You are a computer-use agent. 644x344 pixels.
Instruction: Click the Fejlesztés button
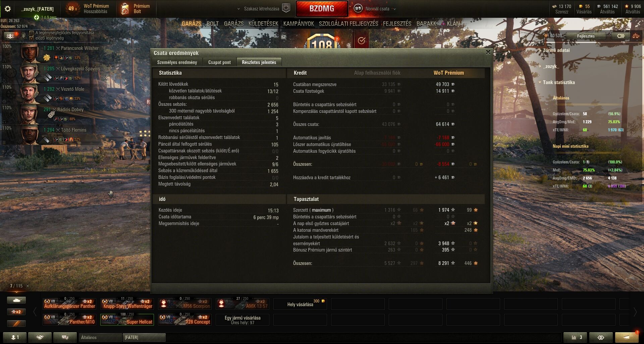[586, 36]
